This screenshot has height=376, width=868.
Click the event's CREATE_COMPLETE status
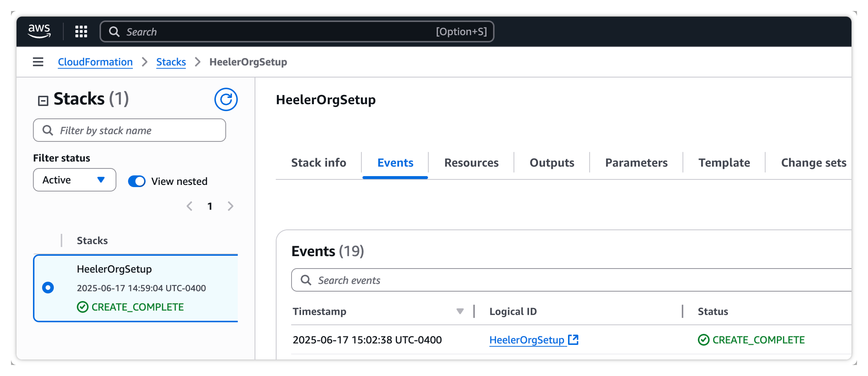[x=751, y=340]
